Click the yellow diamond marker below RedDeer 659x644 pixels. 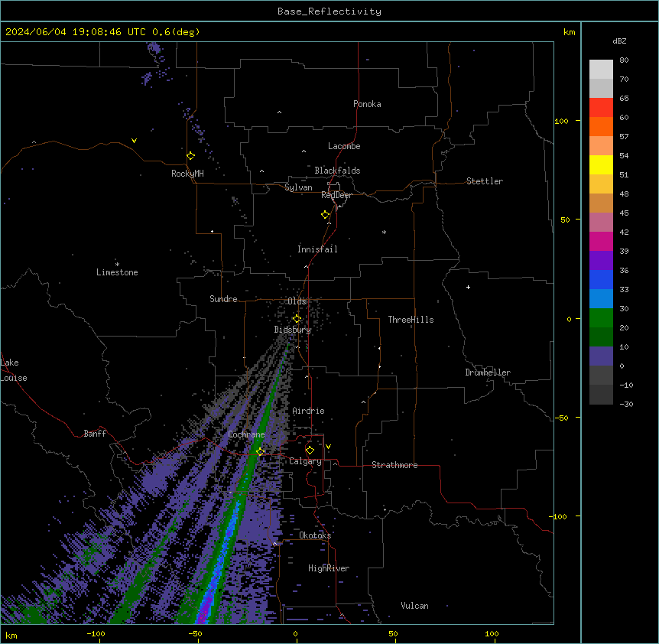326,215
